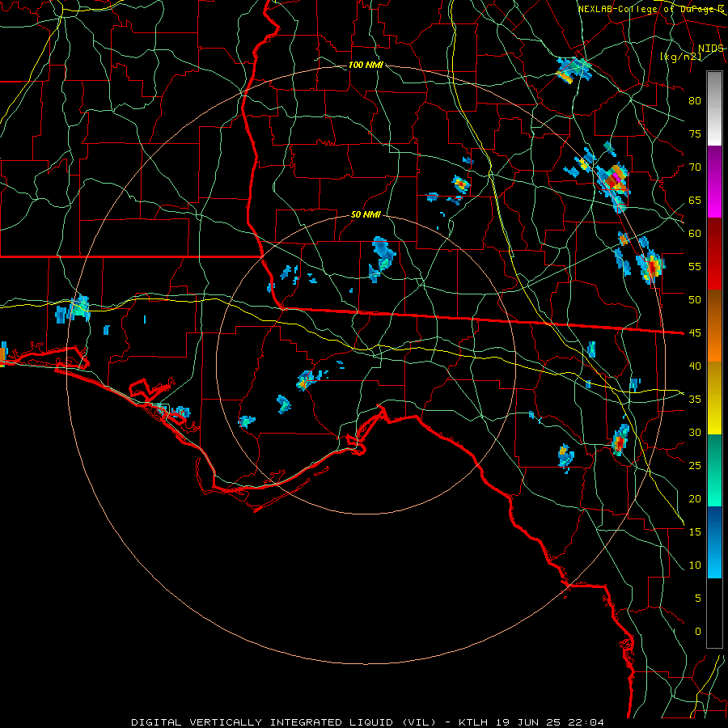Click the scale value "5"
This screenshot has width=728, height=728.
(698, 598)
